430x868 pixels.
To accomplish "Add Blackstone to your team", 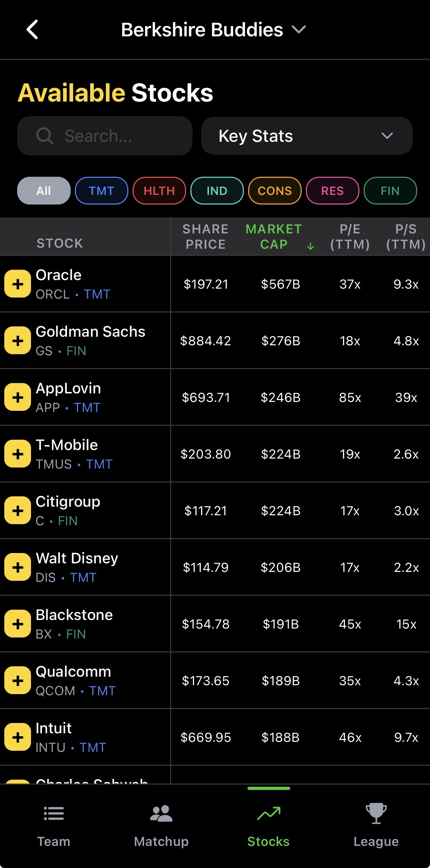I will coord(17,624).
